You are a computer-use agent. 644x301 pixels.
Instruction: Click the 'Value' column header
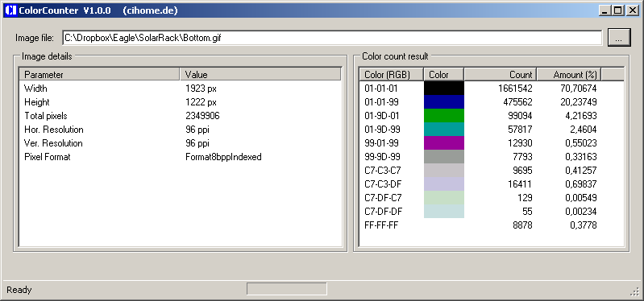260,74
